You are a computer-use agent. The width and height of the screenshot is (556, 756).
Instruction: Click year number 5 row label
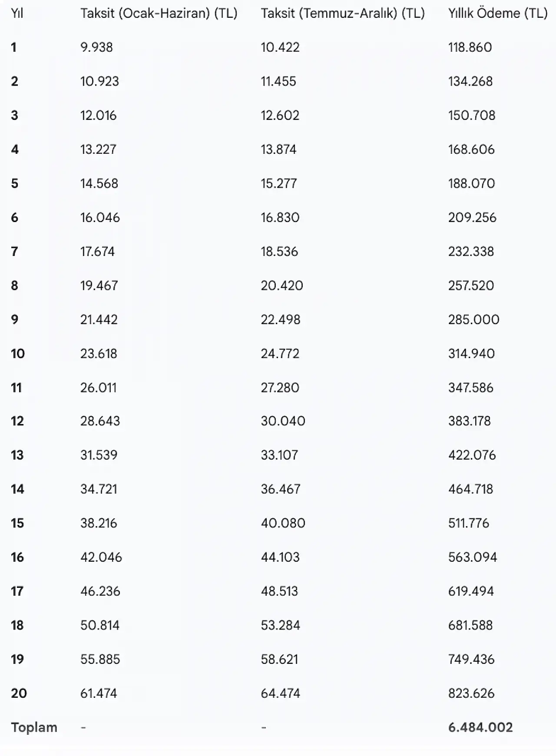(x=15, y=183)
